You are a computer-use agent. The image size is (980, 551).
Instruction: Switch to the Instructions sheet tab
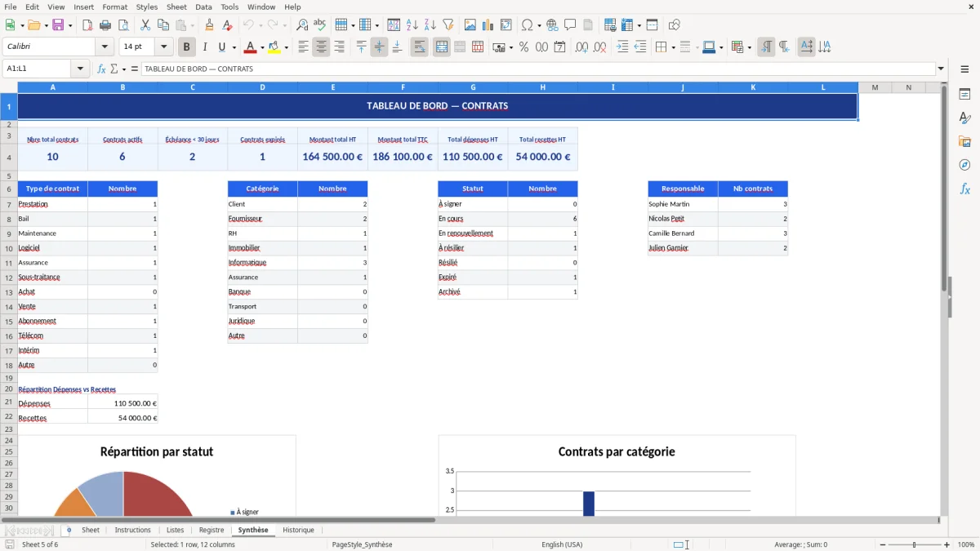[x=132, y=530]
